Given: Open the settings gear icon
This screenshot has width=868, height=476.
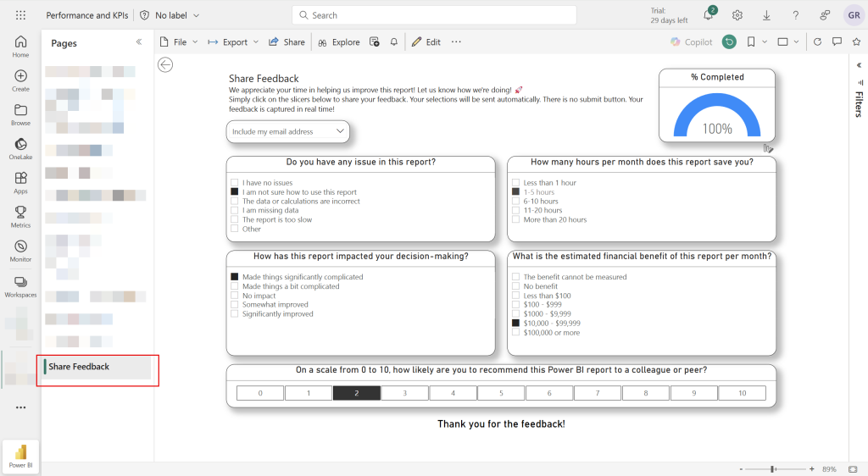Looking at the screenshot, I should pos(737,15).
